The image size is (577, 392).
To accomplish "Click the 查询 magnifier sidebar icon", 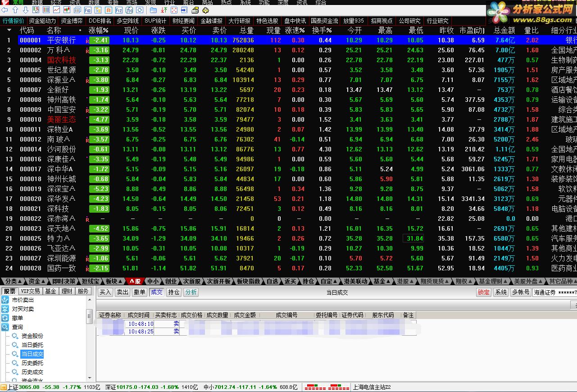I will tap(5, 327).
